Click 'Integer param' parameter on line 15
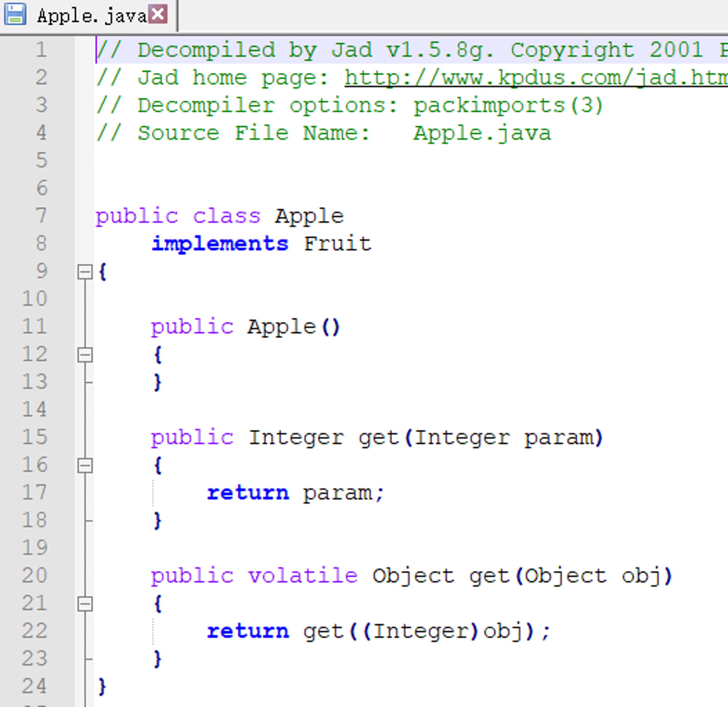The image size is (728, 707). 505,438
